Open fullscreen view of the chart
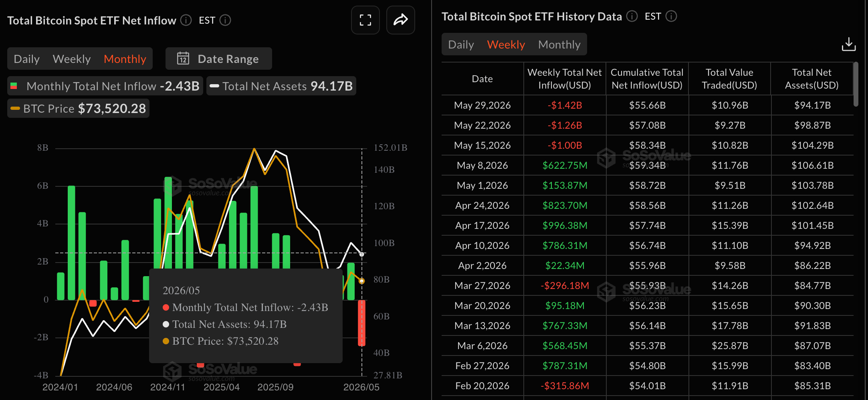Viewport: 868px width, 400px height. (x=365, y=20)
